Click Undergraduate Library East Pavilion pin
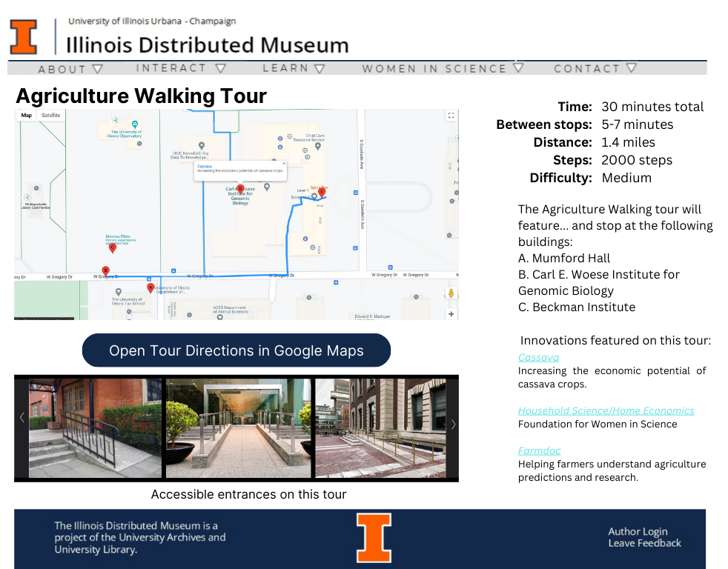Image resolution: width=728 pixels, height=569 pixels. click(x=36, y=188)
